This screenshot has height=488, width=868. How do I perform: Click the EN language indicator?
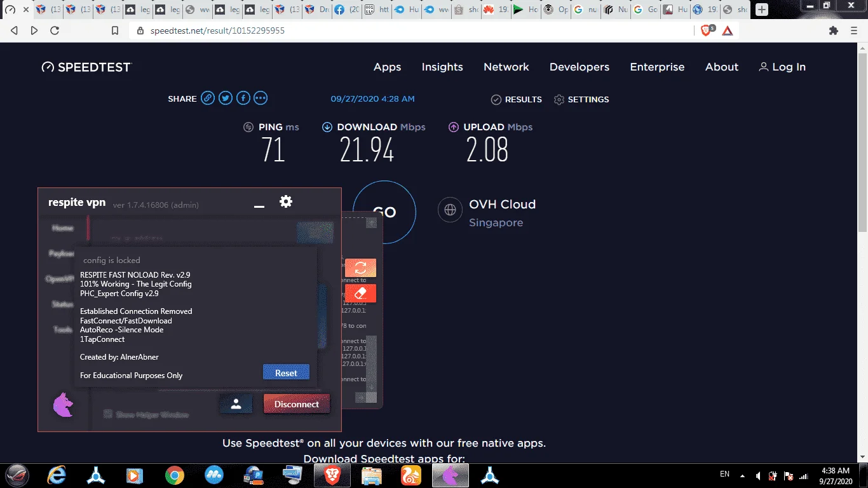click(x=724, y=474)
